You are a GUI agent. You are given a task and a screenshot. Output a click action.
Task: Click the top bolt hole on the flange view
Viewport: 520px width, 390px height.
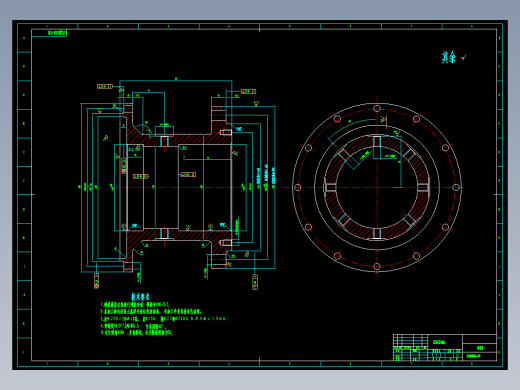(x=377, y=108)
